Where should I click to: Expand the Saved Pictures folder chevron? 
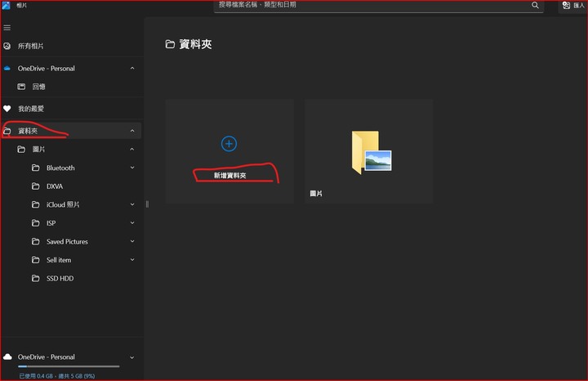[132, 241]
